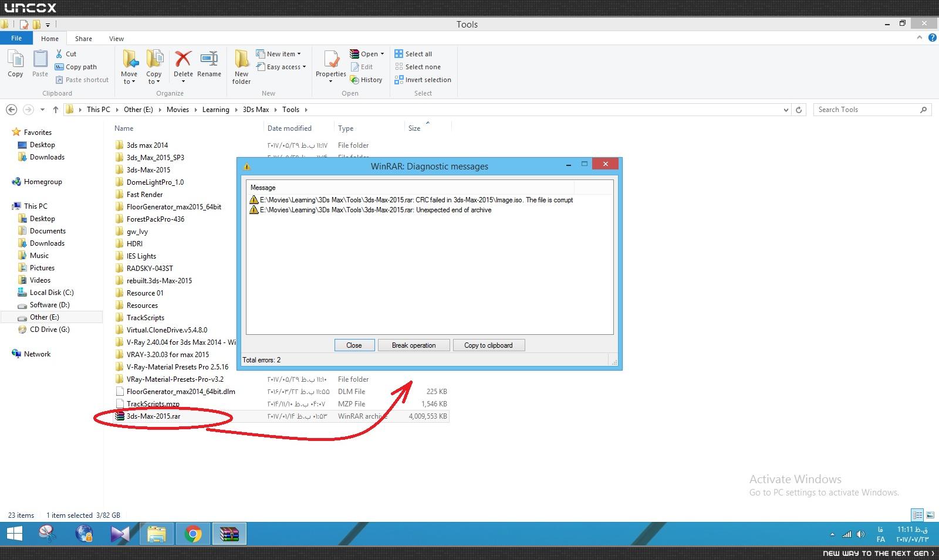
Task: Expand the address bar history dropdown
Action: [x=786, y=110]
